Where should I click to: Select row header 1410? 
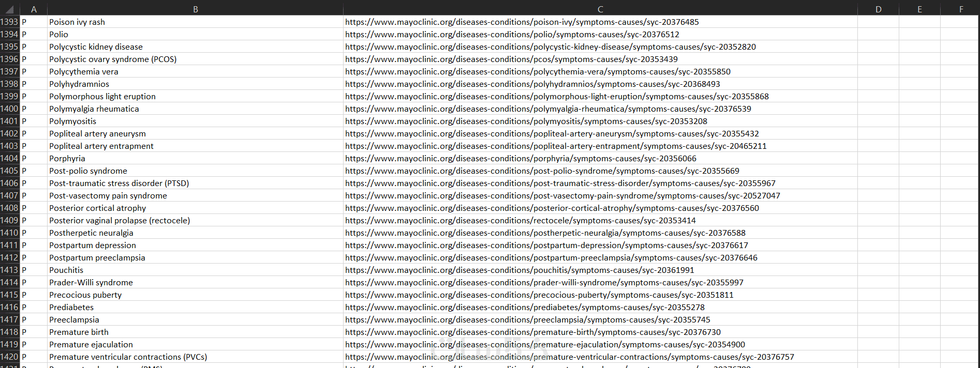(9, 233)
